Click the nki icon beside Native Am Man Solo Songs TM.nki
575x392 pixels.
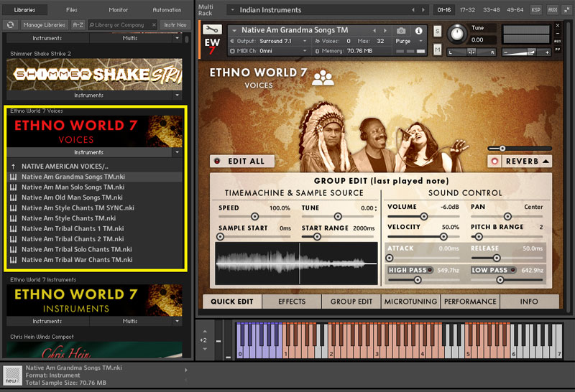[x=13, y=187]
